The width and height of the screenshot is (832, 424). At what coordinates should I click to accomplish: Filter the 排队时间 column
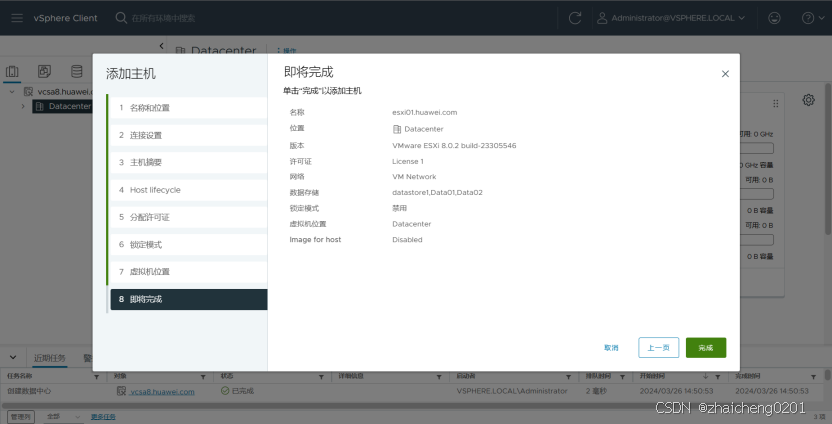tap(622, 377)
